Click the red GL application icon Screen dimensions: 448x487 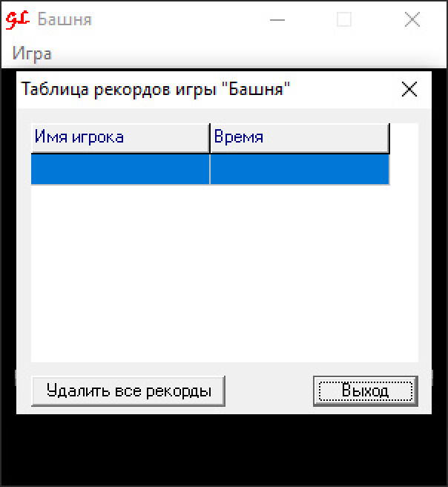(16, 20)
